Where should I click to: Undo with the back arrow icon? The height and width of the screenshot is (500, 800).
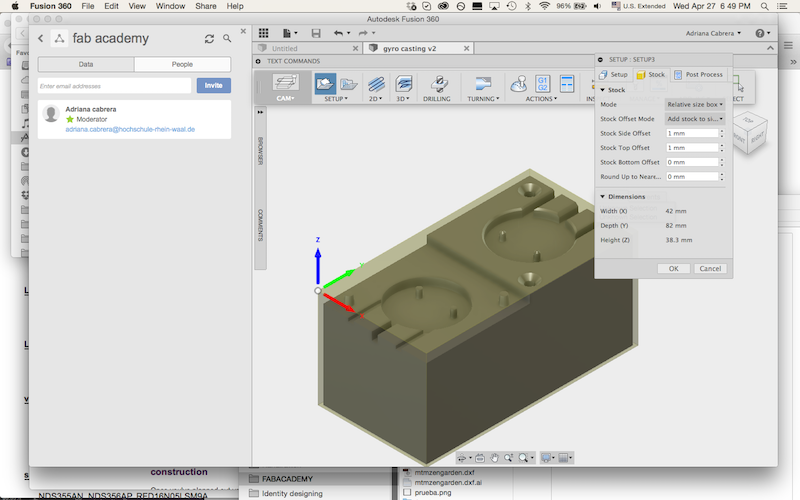click(x=338, y=33)
